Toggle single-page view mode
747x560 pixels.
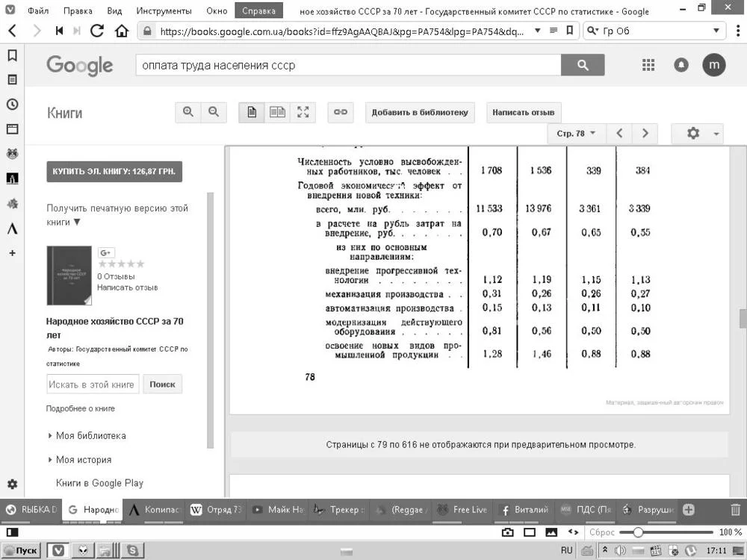[x=252, y=112]
